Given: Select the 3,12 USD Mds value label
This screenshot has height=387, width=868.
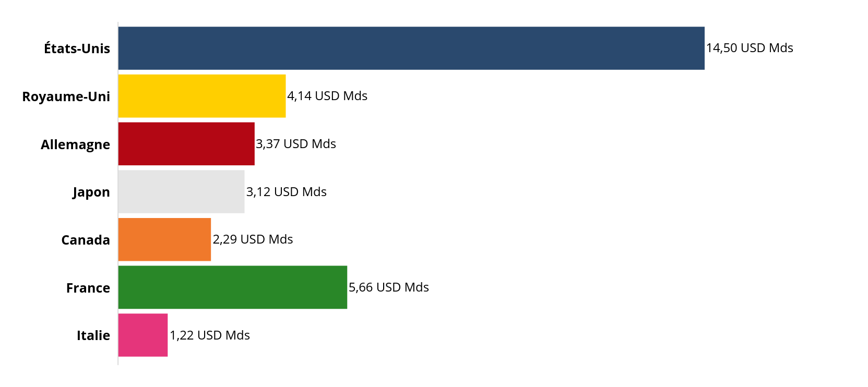Looking at the screenshot, I should (287, 192).
